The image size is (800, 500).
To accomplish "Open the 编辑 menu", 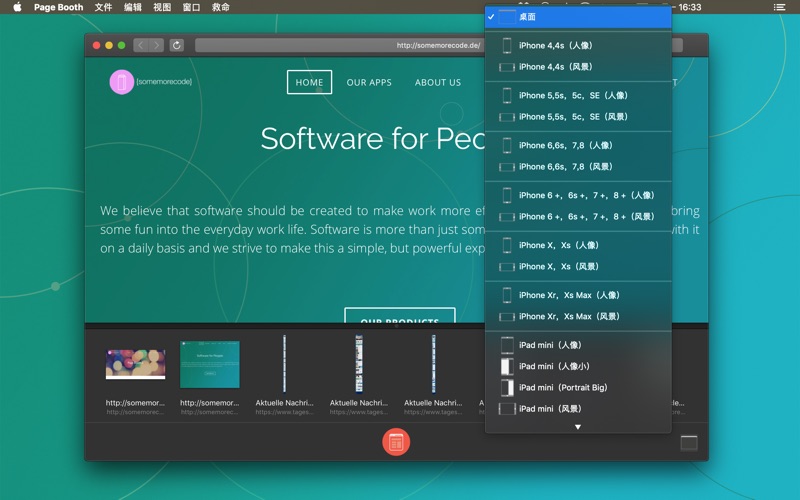I will [x=133, y=7].
